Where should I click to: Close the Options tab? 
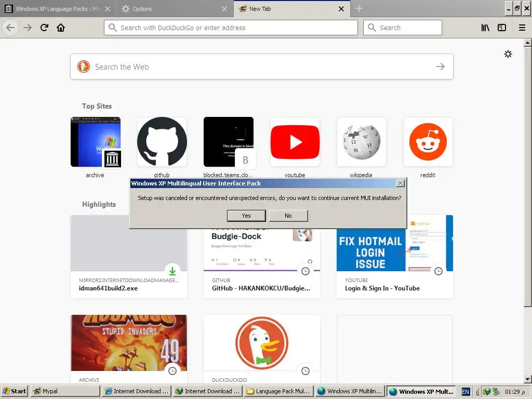point(224,9)
